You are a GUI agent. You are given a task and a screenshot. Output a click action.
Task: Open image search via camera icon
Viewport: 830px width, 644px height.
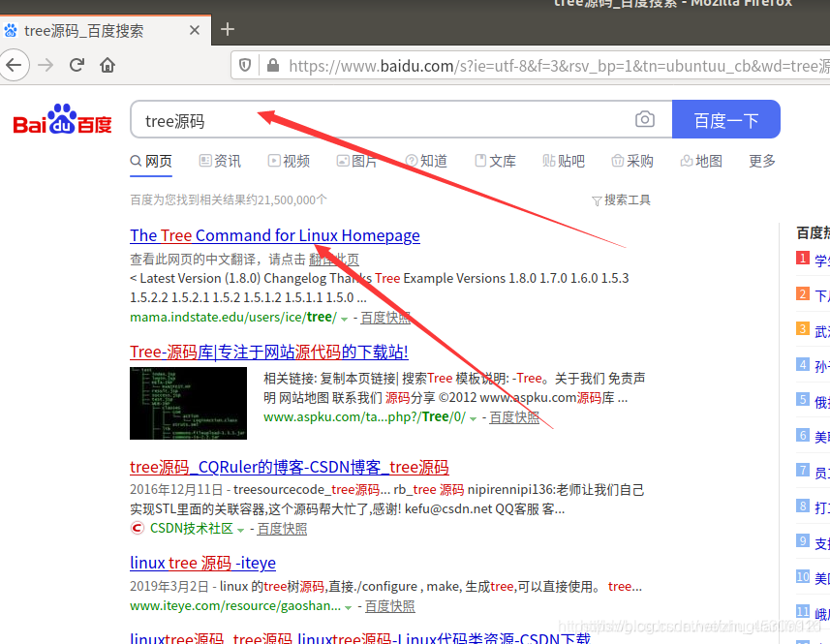tap(644, 119)
